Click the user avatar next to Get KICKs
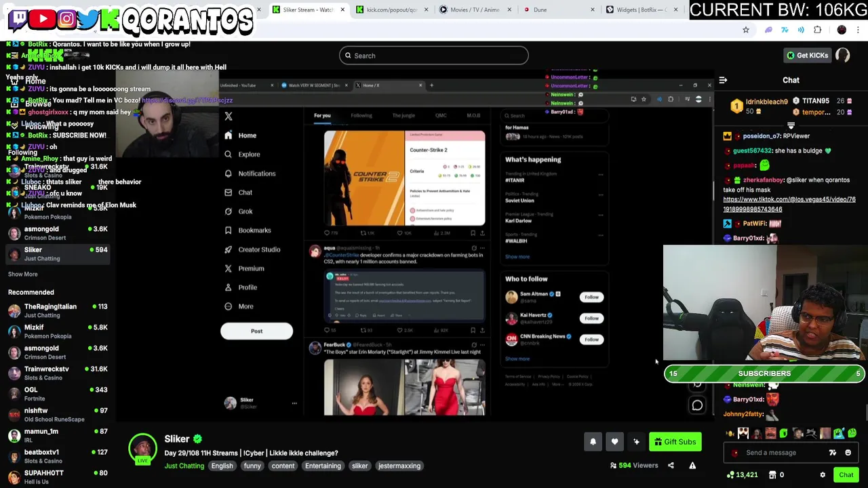The image size is (868, 488). (x=843, y=56)
